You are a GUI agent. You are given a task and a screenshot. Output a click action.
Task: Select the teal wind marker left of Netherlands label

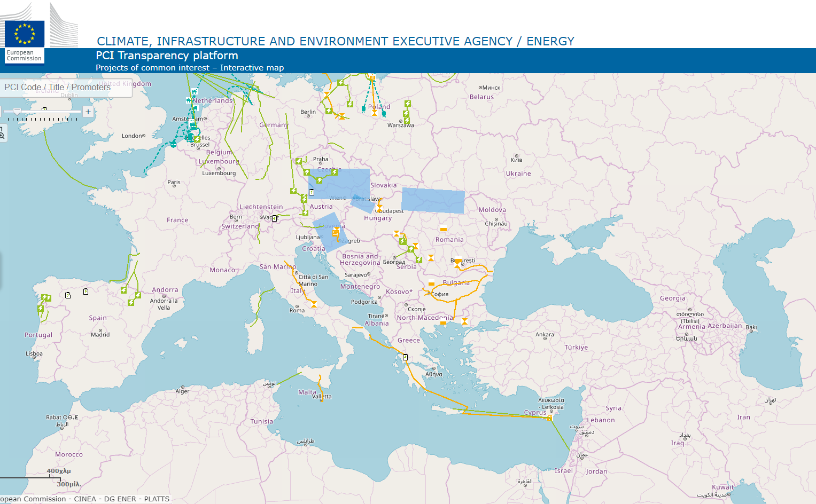188,100
